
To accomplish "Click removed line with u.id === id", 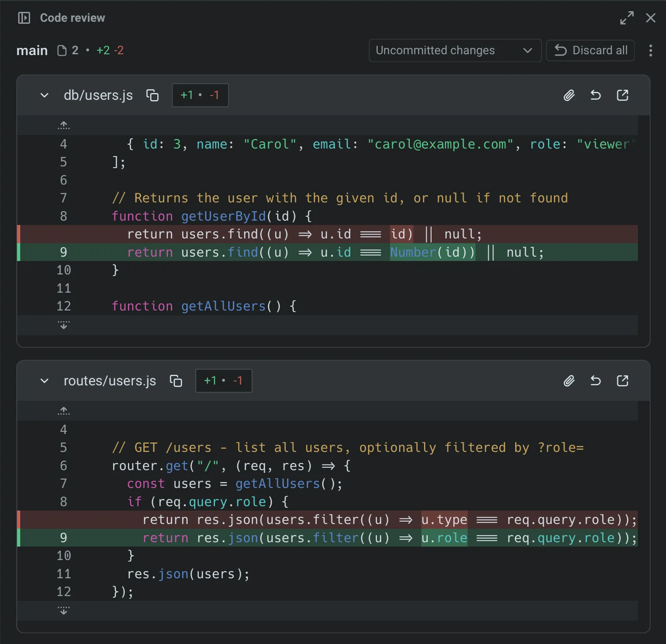I will (x=327, y=234).
